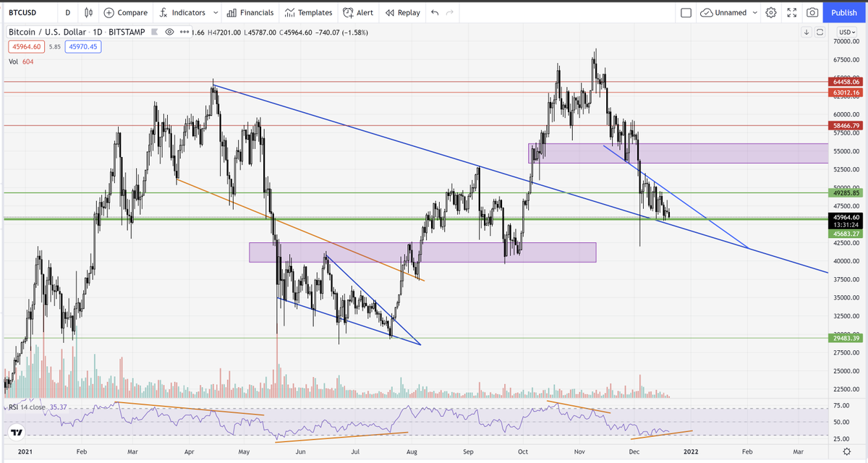Take a chart snapshot with camera icon
This screenshot has width=868, height=463.
click(812, 12)
